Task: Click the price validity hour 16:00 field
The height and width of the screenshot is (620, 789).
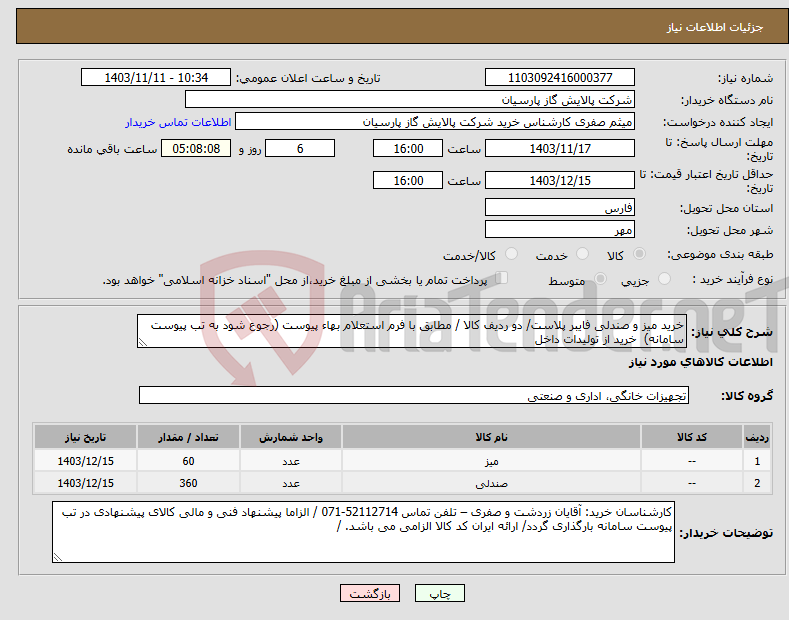Action: tap(408, 180)
